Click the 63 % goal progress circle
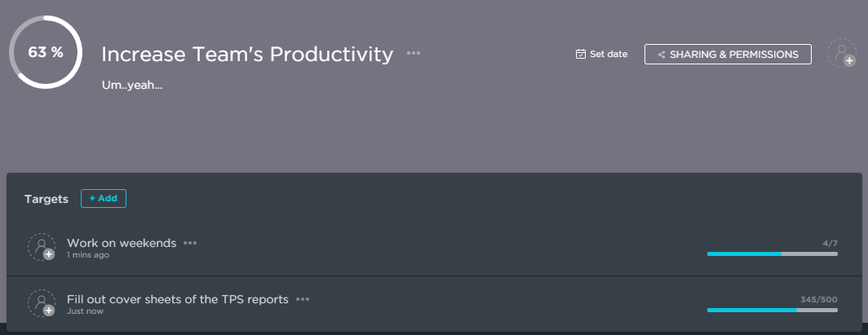 pos(46,52)
